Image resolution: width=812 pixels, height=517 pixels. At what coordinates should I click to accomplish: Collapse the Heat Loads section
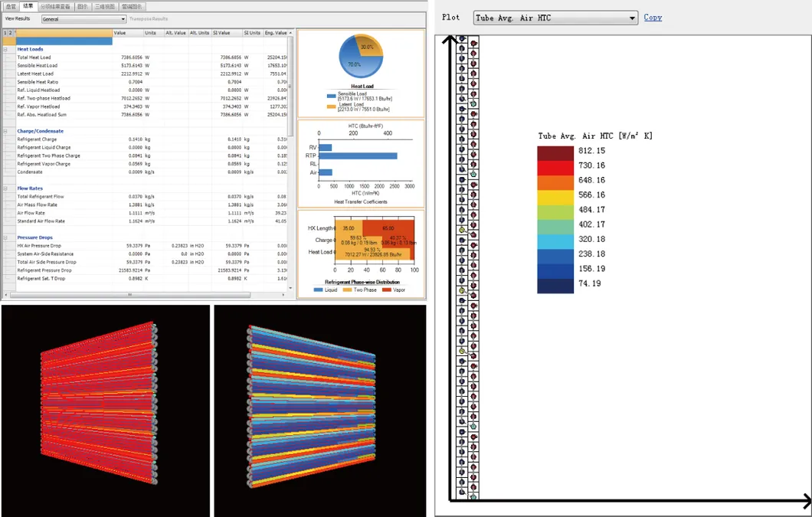pos(5,49)
